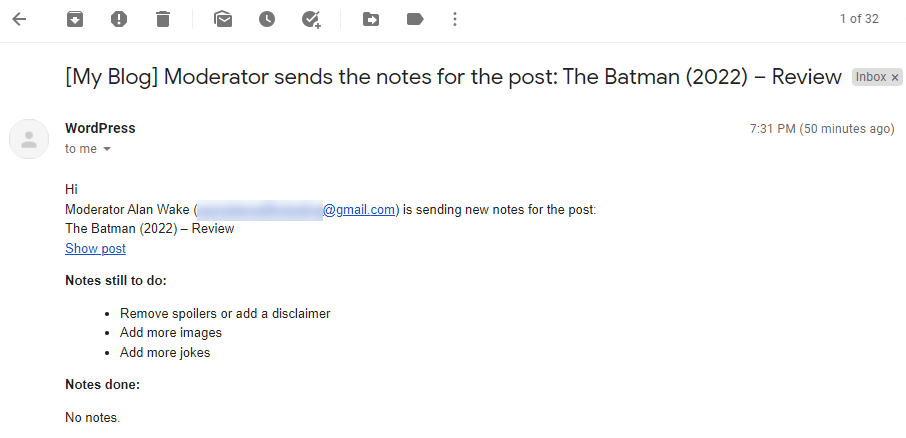Screen dimensions: 906x438
Task: Click the sender's profile avatar
Action: coord(29,138)
